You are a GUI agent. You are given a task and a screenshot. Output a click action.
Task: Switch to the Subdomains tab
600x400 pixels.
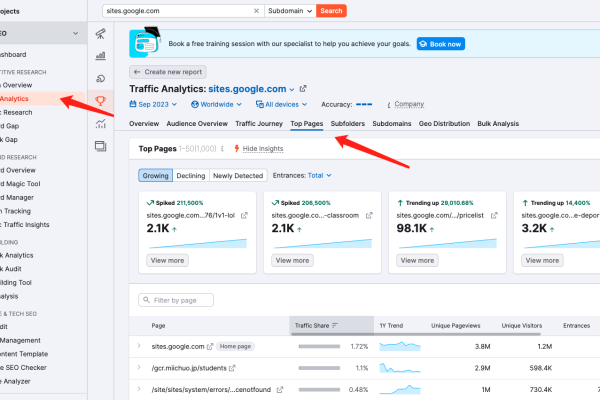click(x=392, y=124)
